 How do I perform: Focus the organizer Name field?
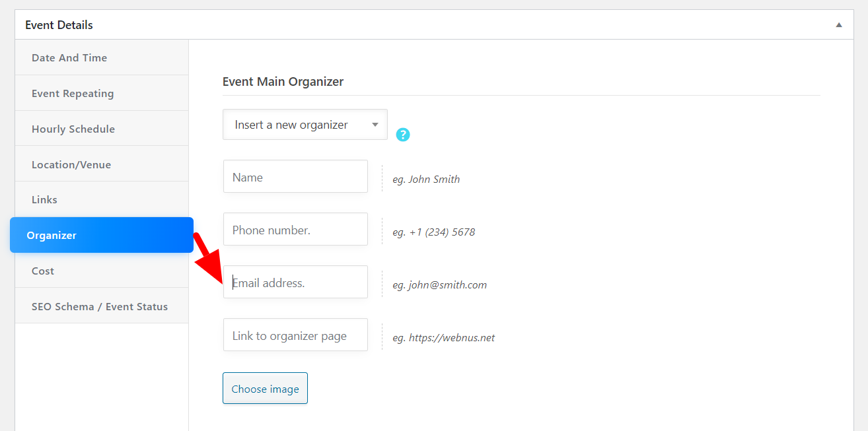tap(295, 176)
